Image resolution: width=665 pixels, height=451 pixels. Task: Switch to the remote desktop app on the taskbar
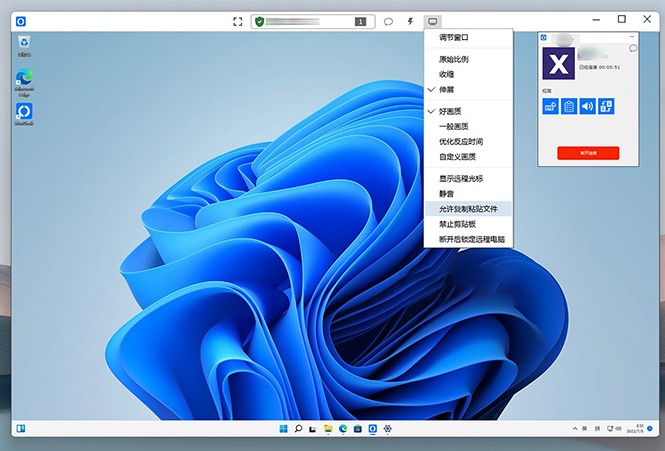coord(372,429)
